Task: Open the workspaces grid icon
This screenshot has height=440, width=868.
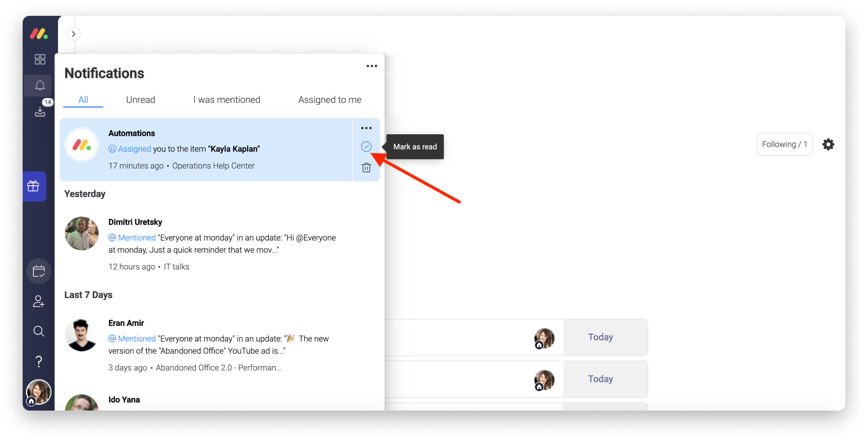Action: (40, 59)
